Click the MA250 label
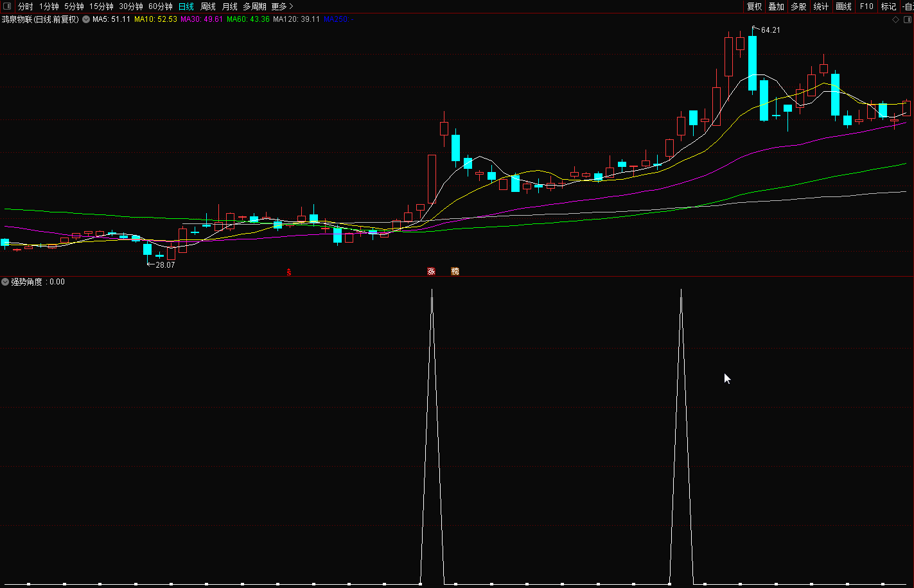This screenshot has width=914, height=588. click(338, 19)
